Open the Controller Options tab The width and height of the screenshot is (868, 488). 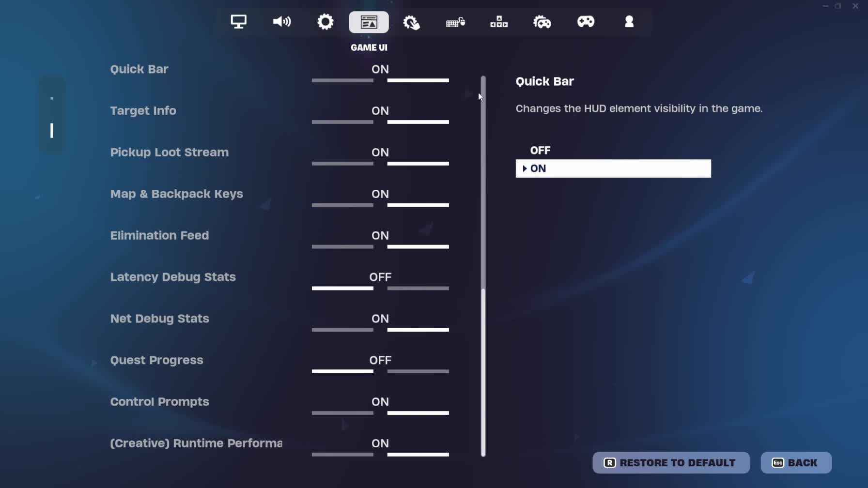[542, 22]
